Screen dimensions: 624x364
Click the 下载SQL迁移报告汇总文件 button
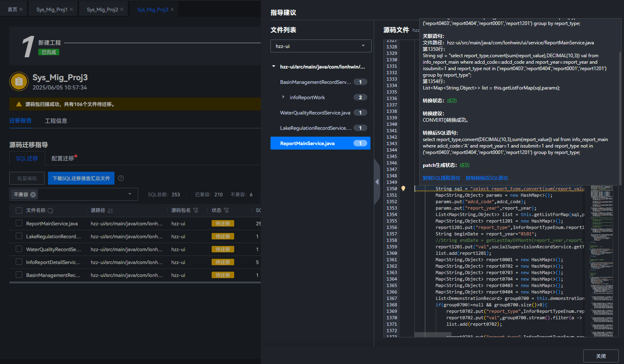pyautogui.click(x=81, y=178)
